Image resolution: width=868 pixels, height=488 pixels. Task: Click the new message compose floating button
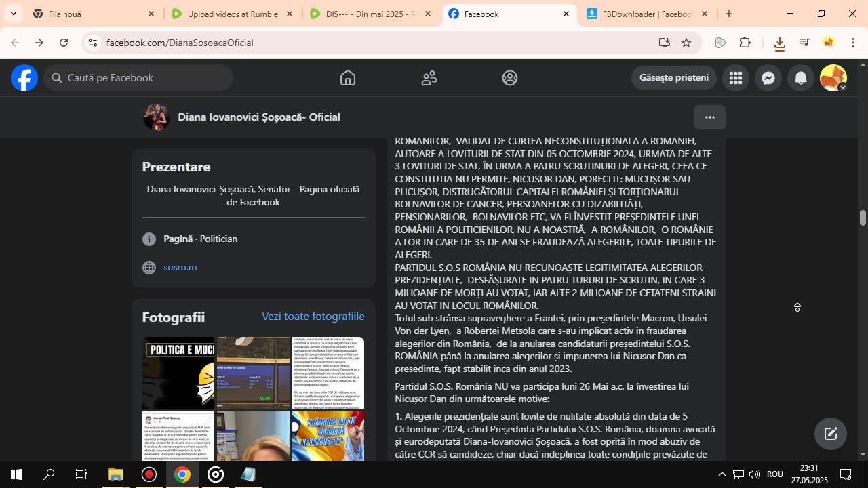(x=831, y=434)
